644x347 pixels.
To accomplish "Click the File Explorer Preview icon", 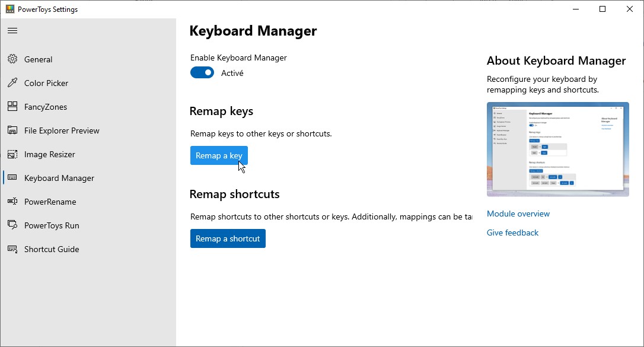I will (x=12, y=130).
